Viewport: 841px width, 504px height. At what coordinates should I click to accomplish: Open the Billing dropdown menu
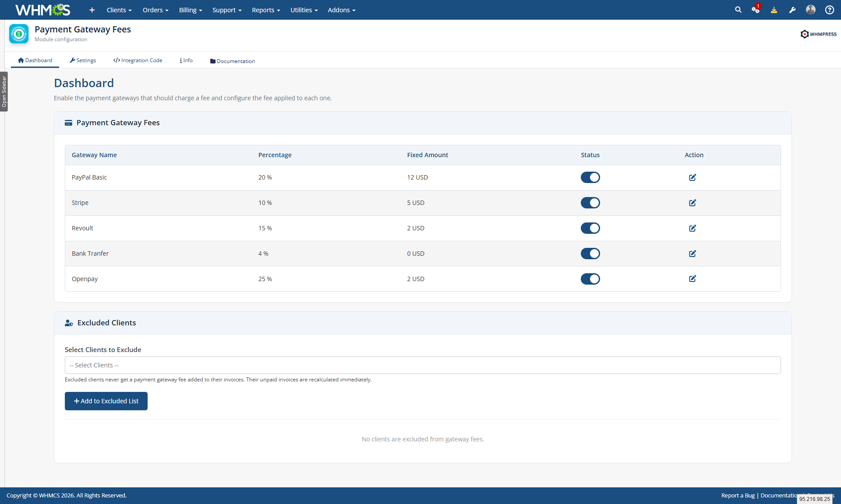tap(191, 10)
